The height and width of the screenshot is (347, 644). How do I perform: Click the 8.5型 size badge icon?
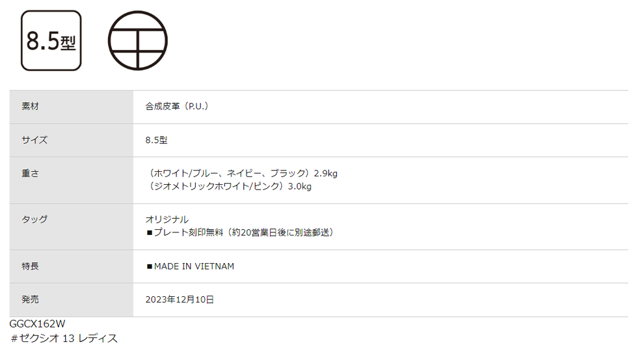(51, 41)
